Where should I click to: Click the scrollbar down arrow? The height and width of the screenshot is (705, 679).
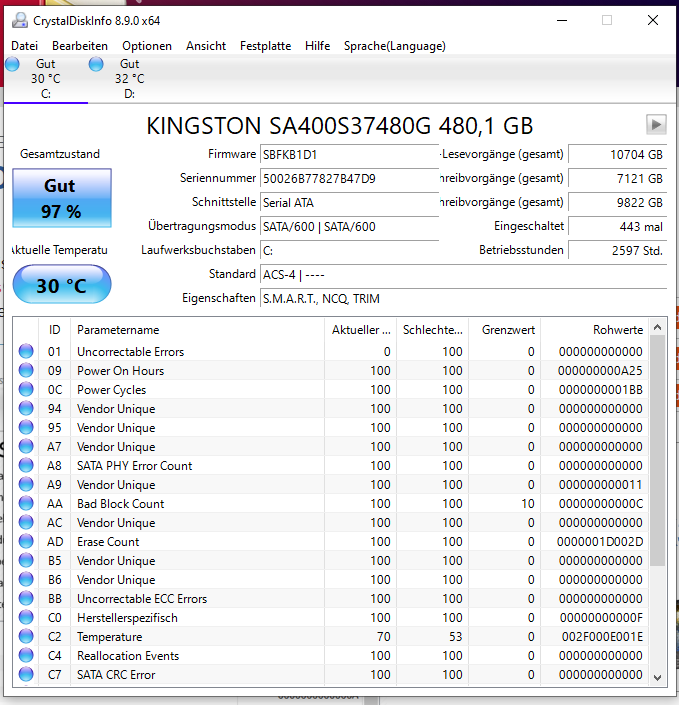click(657, 678)
